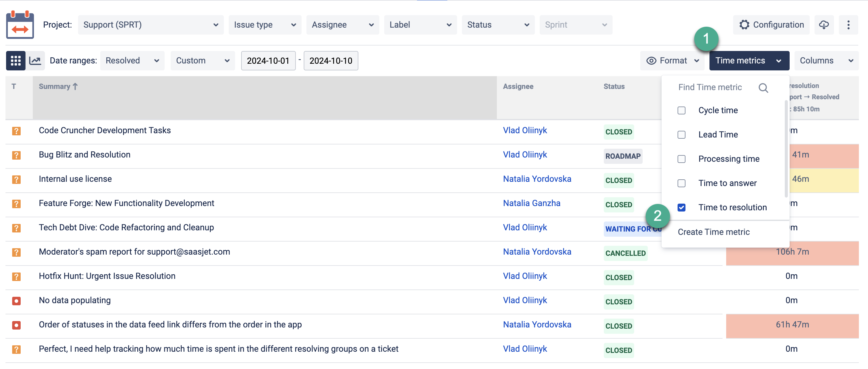Select Create Time metric option

pos(713,232)
